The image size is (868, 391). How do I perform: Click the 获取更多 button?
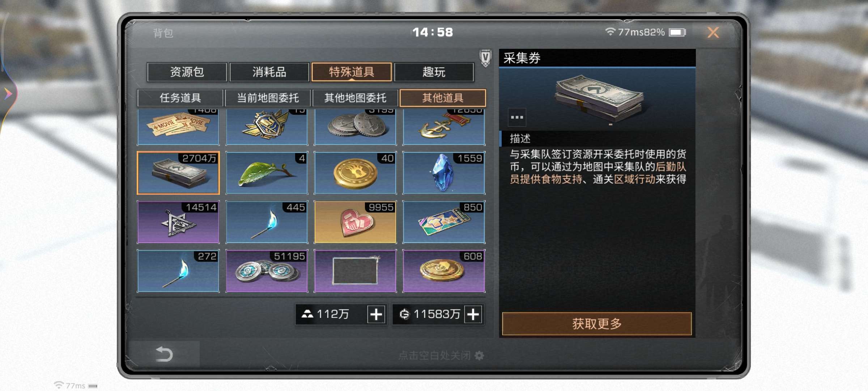coord(597,324)
